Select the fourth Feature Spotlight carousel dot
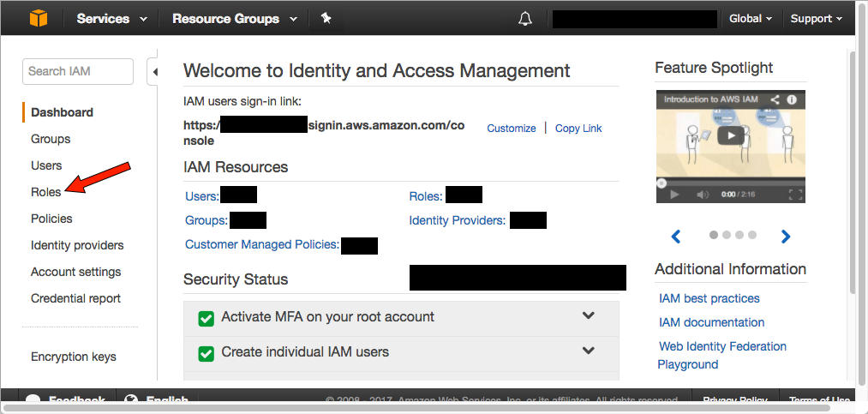This screenshot has height=414, width=868. click(x=751, y=235)
